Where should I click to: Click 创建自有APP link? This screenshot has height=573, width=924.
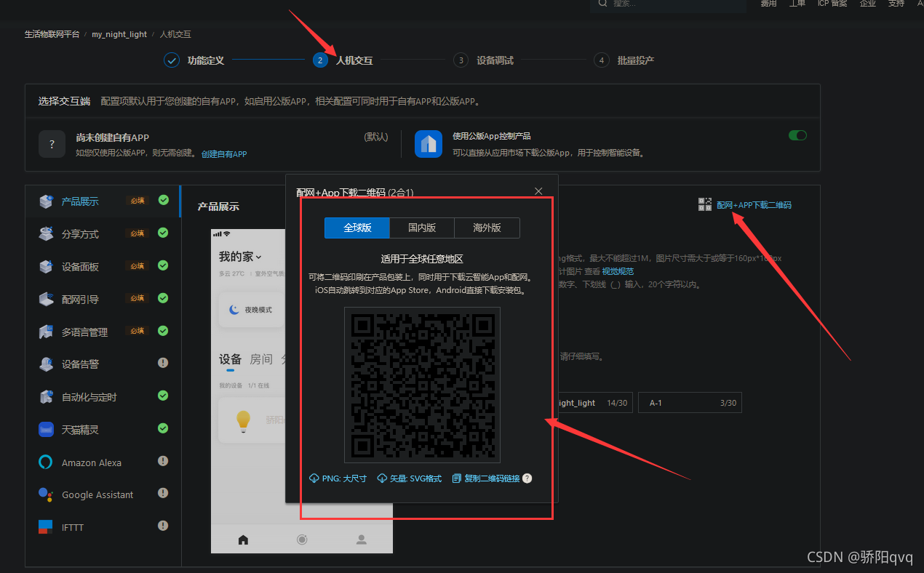(224, 154)
